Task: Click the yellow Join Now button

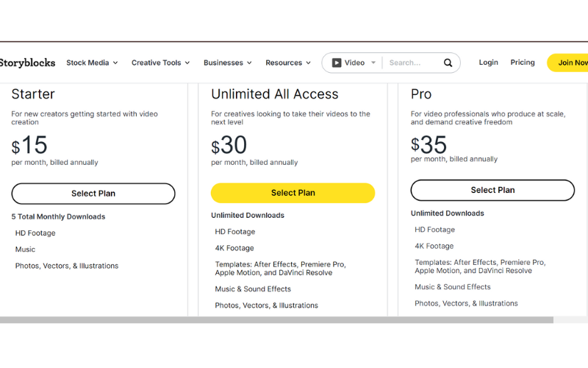Action: click(x=567, y=63)
